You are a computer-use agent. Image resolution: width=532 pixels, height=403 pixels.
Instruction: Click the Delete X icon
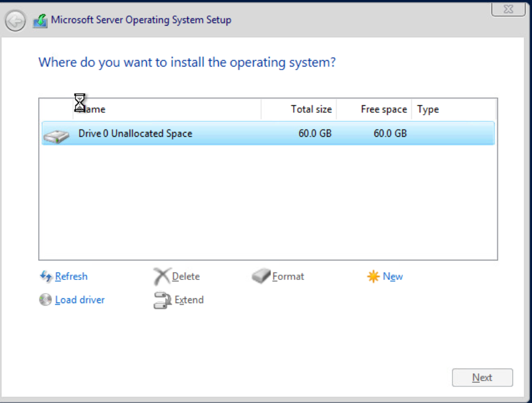pos(162,276)
